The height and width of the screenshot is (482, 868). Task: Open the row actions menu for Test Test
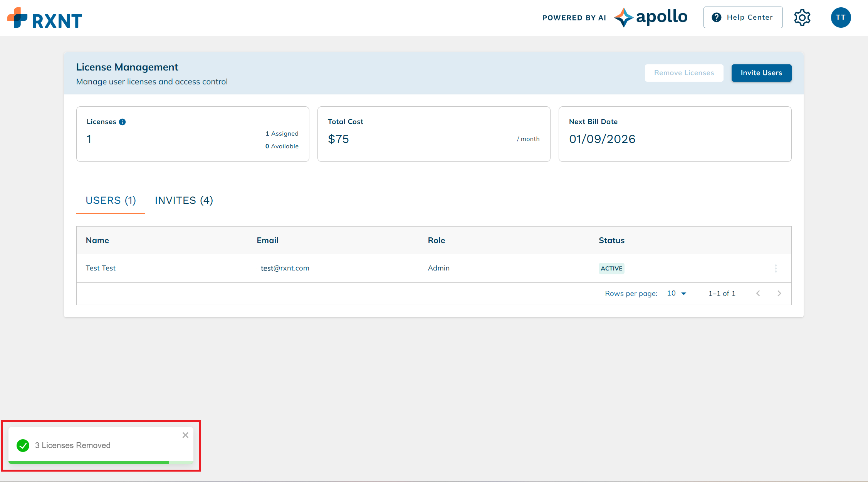point(776,268)
